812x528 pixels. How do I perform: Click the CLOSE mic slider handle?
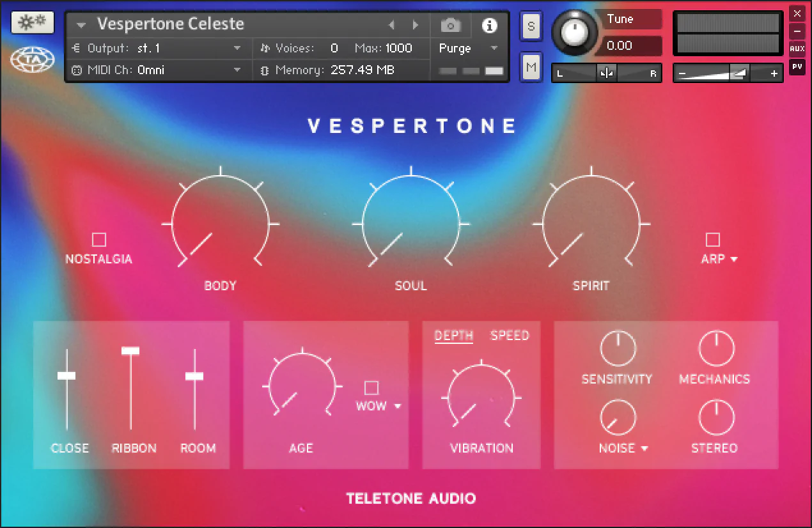66,375
